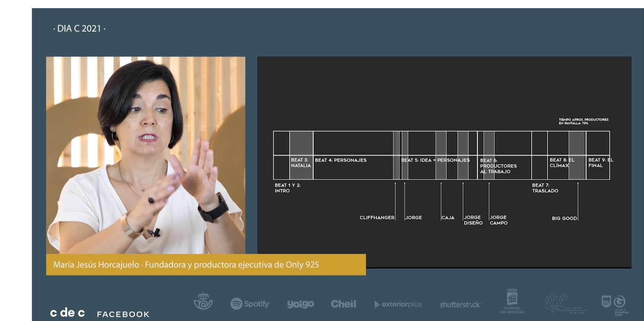Click the BEAT 5: IDEA + PERSONAJES label
This screenshot has height=321, width=644.
click(x=436, y=160)
